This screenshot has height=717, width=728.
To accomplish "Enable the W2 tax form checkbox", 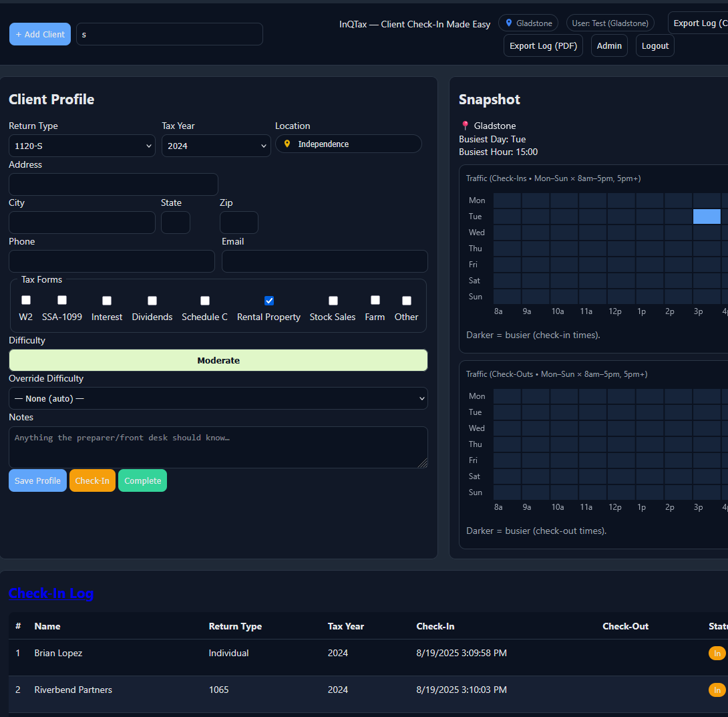I will coord(26,300).
